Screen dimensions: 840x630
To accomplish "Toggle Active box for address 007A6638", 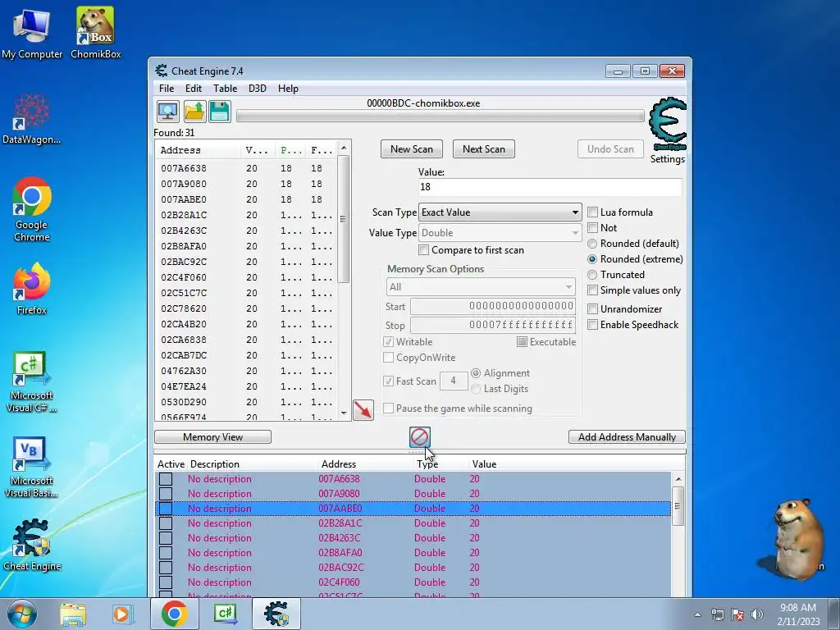I will pyautogui.click(x=166, y=479).
